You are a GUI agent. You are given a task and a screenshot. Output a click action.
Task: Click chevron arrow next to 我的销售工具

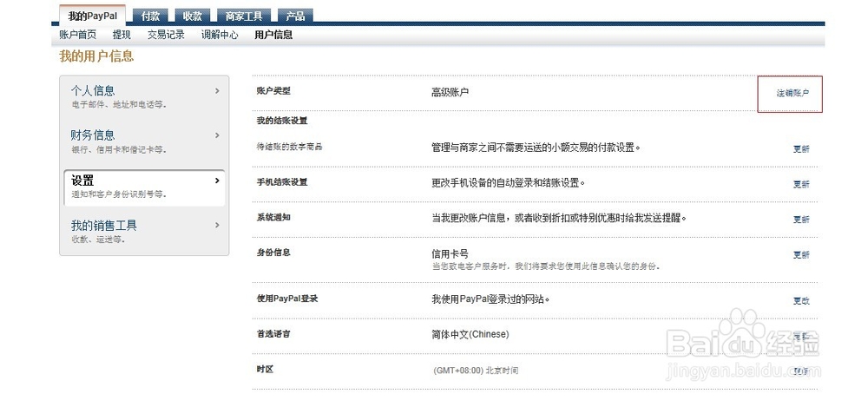pyautogui.click(x=217, y=226)
